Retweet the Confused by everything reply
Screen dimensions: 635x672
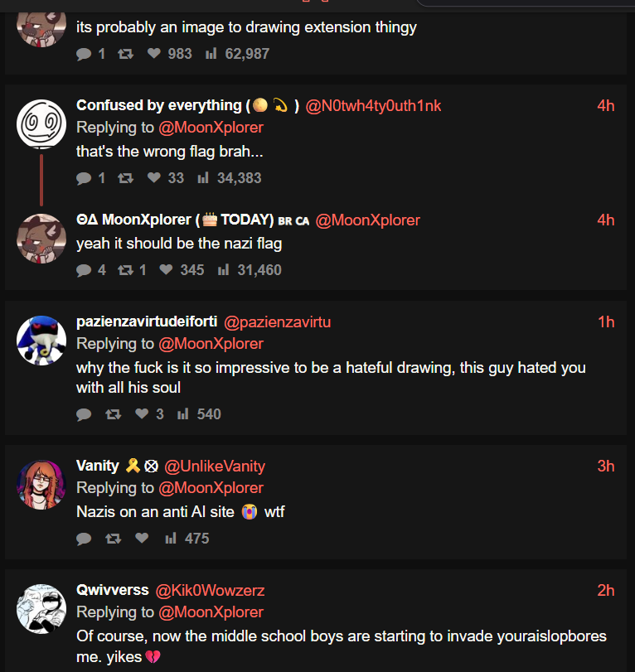coord(125,178)
